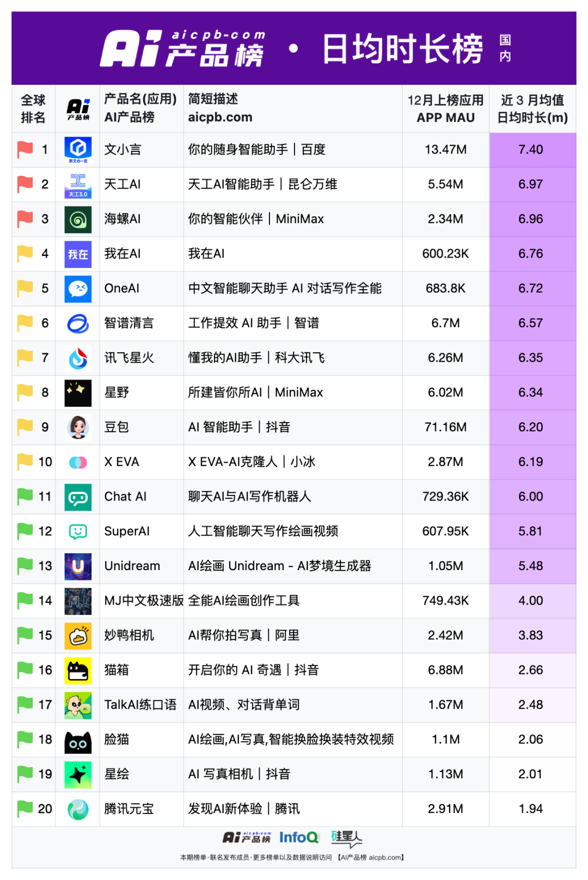Select the 海螺AI spiral logo icon

click(x=78, y=219)
